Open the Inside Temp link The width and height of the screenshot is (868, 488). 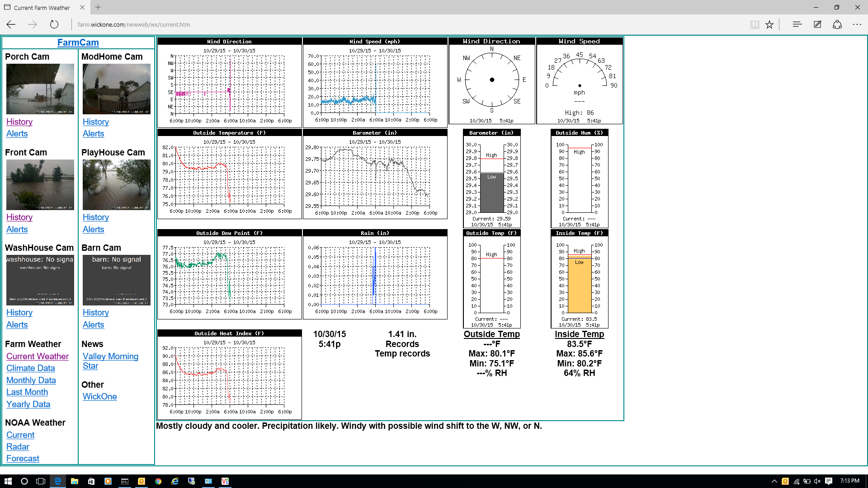580,334
